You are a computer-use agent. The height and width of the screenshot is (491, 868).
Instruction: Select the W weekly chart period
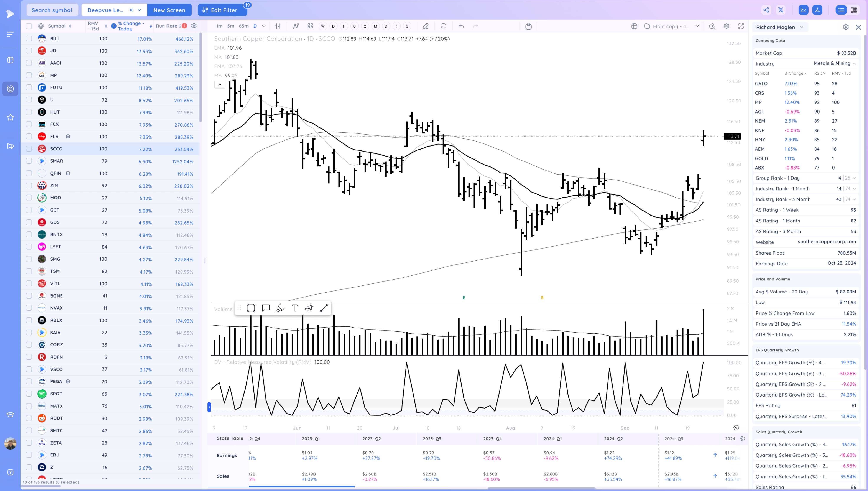[x=323, y=26]
